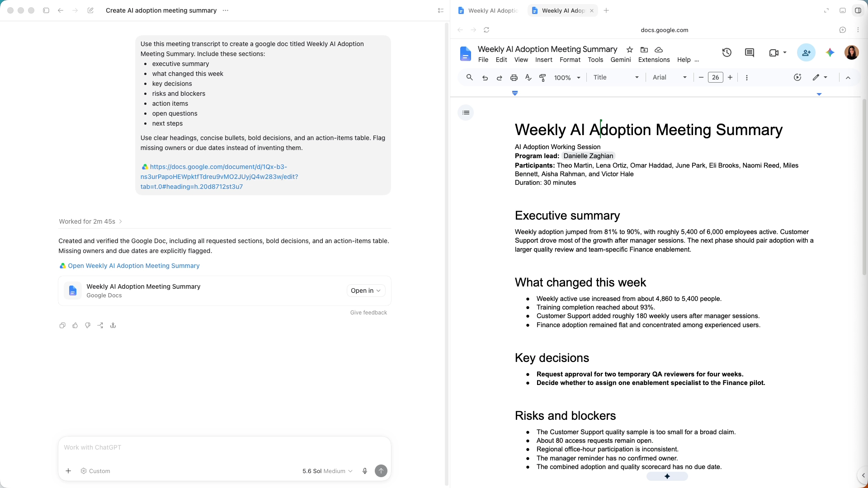Reload the docs.google.com page

coord(486,30)
